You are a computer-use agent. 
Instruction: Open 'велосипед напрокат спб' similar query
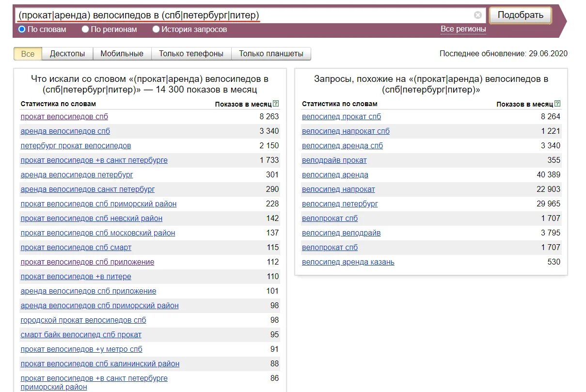click(x=346, y=131)
